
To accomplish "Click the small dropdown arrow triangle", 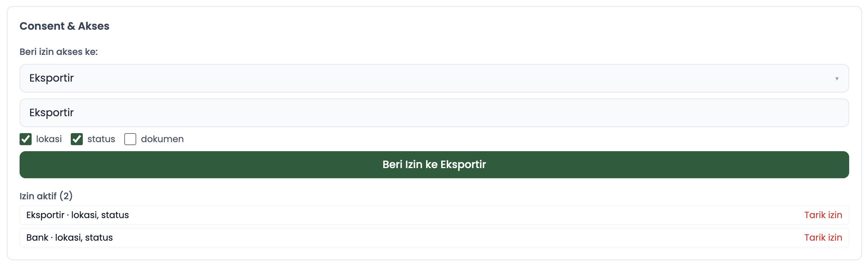I will [837, 79].
